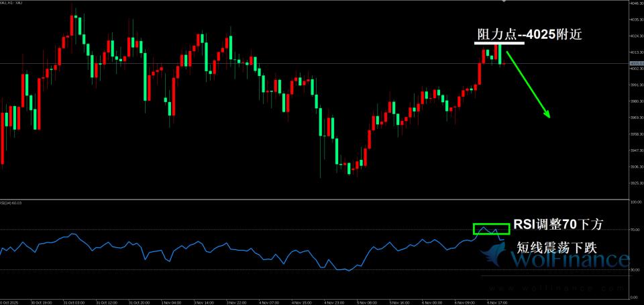Click the blue RSI line in indicator pane
644x305 pixels.
(201, 247)
